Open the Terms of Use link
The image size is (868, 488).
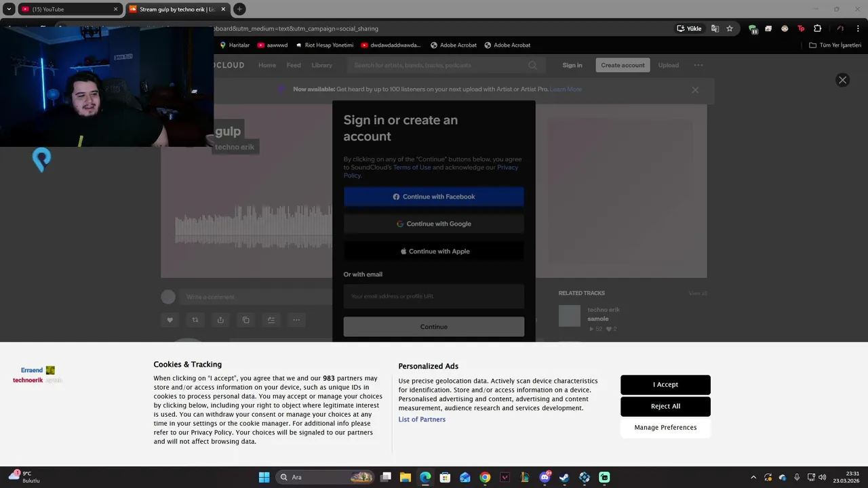pos(412,167)
